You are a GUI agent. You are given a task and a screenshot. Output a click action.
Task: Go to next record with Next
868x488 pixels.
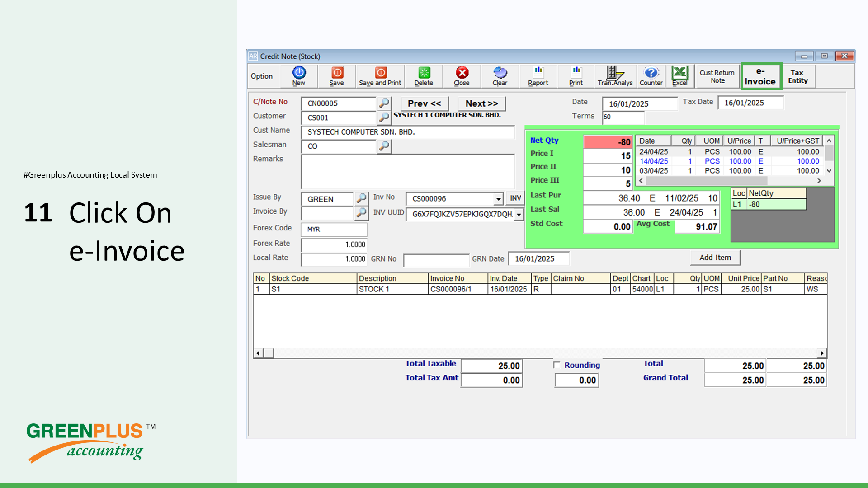[x=481, y=103]
